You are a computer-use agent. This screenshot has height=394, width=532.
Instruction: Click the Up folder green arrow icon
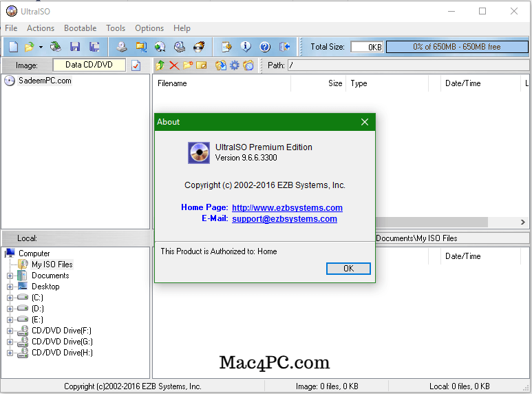point(160,65)
